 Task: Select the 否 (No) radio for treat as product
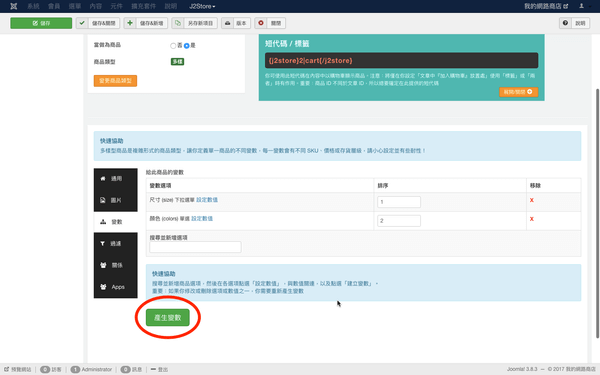tap(173, 46)
